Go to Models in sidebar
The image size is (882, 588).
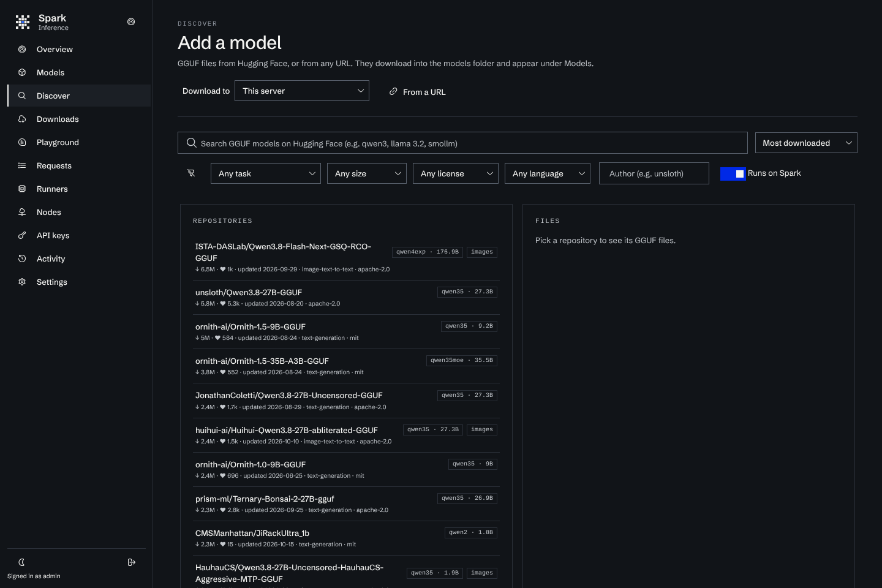79,72
